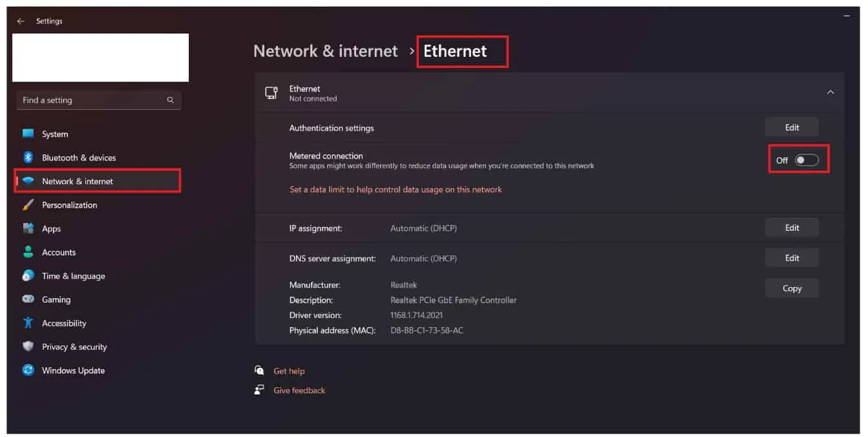
Task: Click the Apps icon in sidebar
Action: pyautogui.click(x=28, y=228)
